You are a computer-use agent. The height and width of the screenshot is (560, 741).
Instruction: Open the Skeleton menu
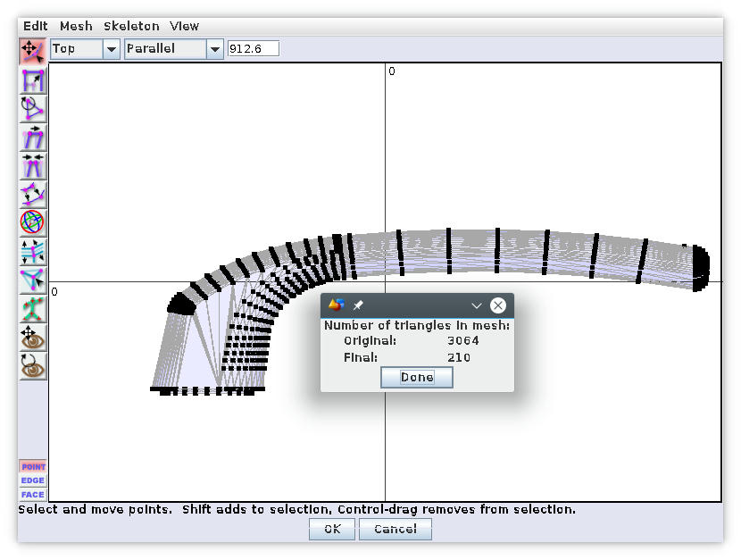131,26
